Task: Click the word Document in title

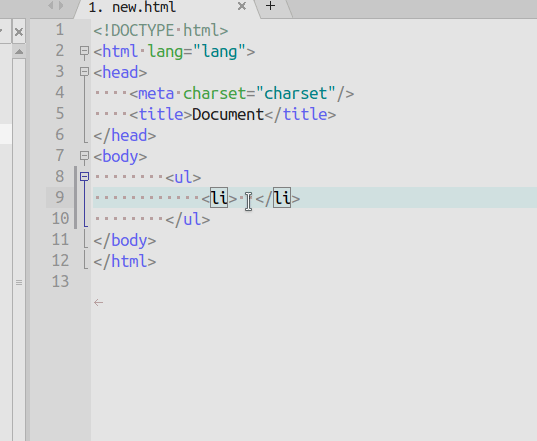Action: tap(228, 114)
